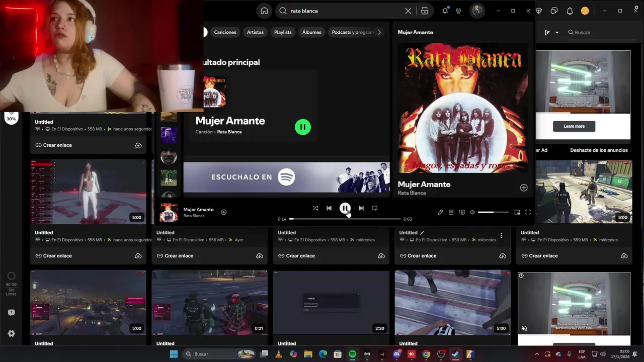Open the 0:21 clip thumbnail
The height and width of the screenshot is (362, 644).
click(x=210, y=303)
